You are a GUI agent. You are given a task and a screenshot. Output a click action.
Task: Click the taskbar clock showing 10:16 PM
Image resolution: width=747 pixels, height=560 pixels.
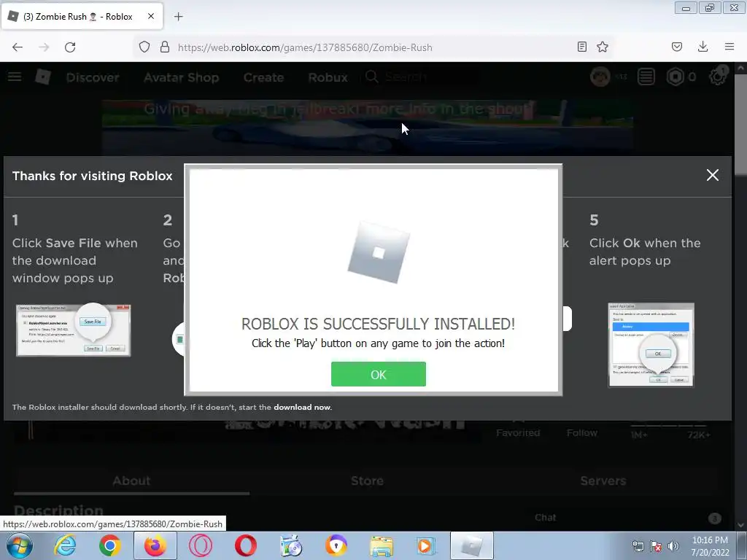[710, 546]
